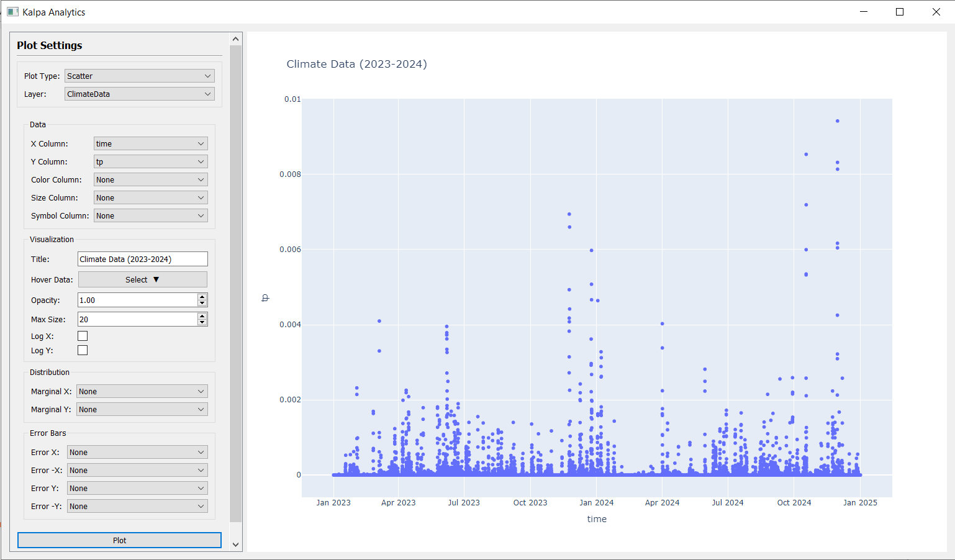Maximize the Kalpa Analytics window

tap(899, 12)
